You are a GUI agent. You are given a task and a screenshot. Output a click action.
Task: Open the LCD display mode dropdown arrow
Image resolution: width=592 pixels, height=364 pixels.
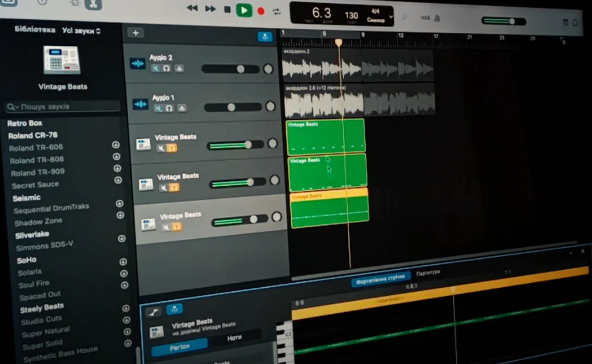(x=391, y=17)
